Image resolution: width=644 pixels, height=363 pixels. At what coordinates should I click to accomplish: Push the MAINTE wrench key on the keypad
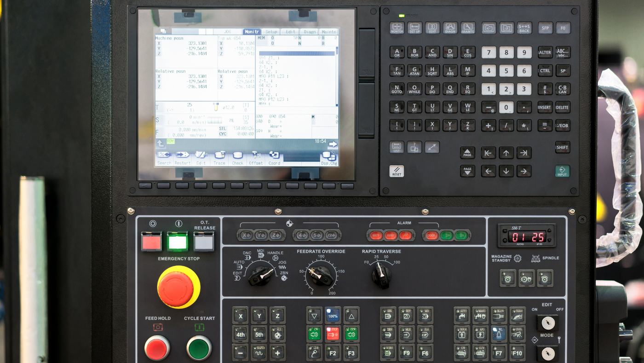click(x=468, y=28)
